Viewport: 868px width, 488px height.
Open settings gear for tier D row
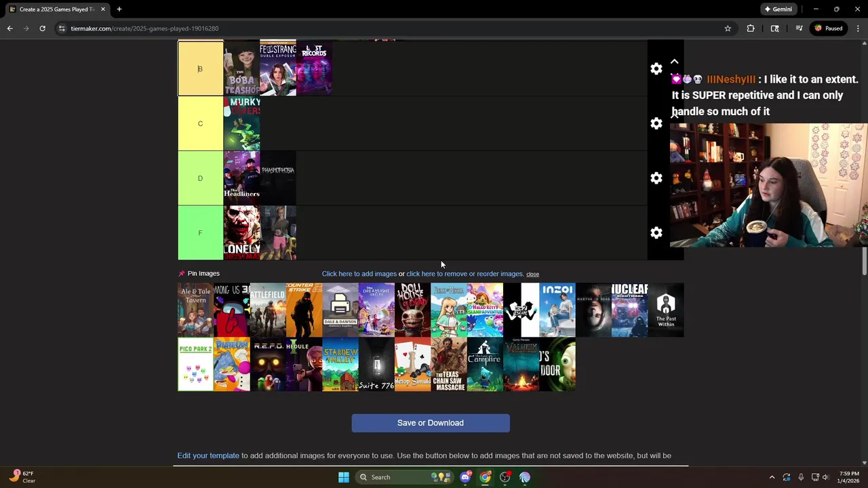656,178
